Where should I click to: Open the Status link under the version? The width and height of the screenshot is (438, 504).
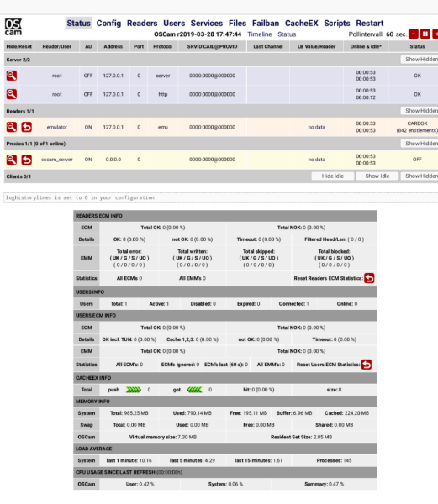click(x=287, y=34)
